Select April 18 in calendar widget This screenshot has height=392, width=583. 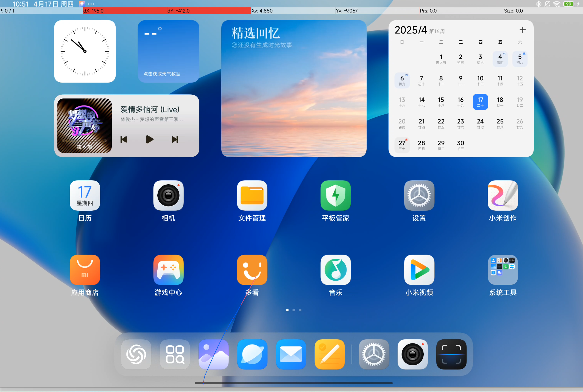(x=500, y=102)
